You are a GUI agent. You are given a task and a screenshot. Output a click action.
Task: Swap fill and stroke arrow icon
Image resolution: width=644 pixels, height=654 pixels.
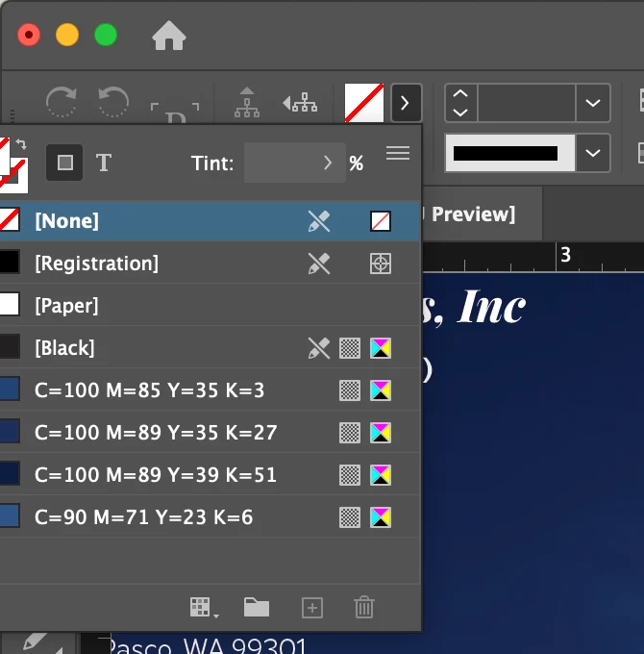[x=21, y=144]
